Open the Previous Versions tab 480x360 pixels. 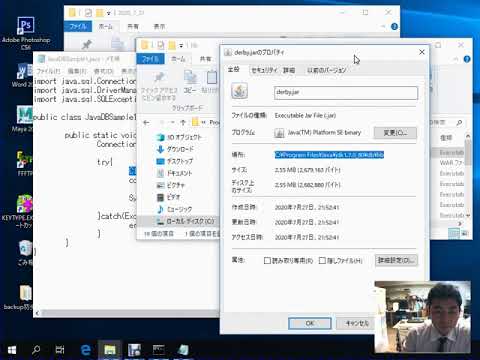pos(326,70)
